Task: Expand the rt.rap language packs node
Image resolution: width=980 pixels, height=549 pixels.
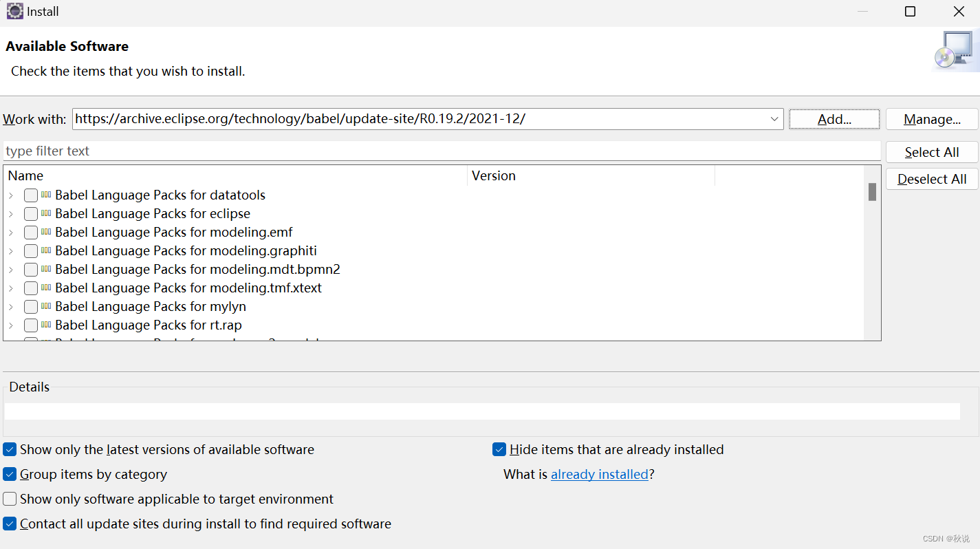Action: [x=11, y=325]
